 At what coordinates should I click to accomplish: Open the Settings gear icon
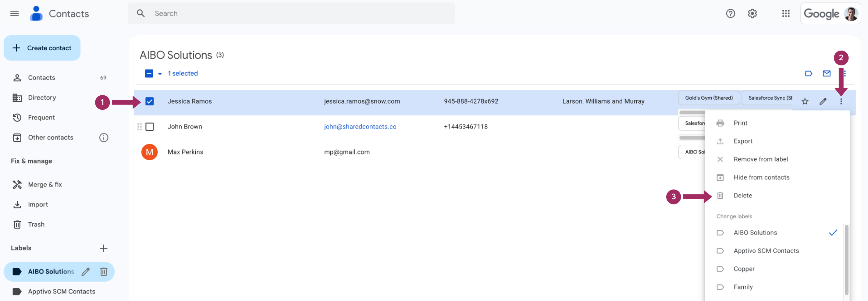coord(752,13)
